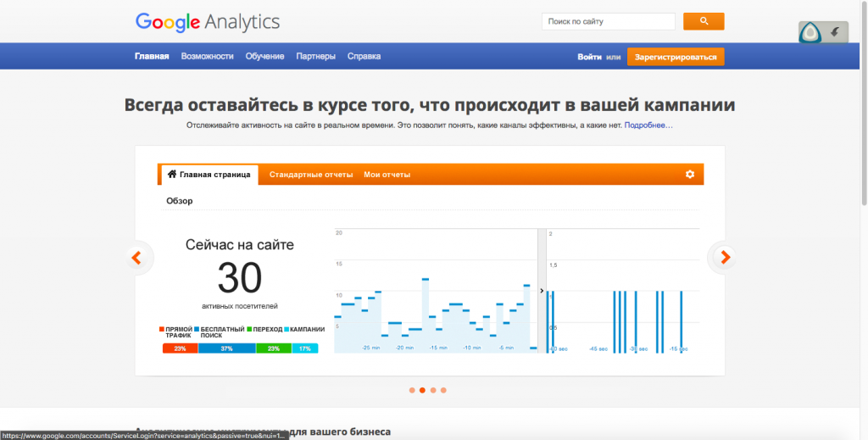Click the orange search magnifier button
This screenshot has height=440, width=868.
(x=704, y=21)
